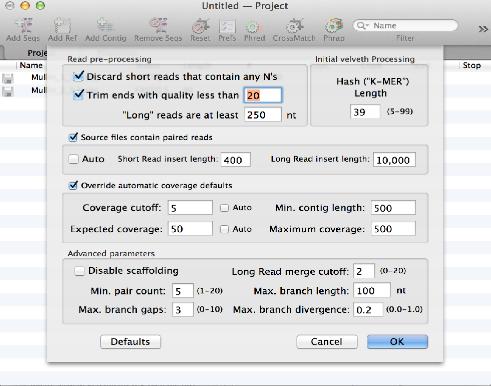Click the Reset toolbar icon
Image resolution: width=491 pixels, height=386 pixels.
[x=200, y=30]
